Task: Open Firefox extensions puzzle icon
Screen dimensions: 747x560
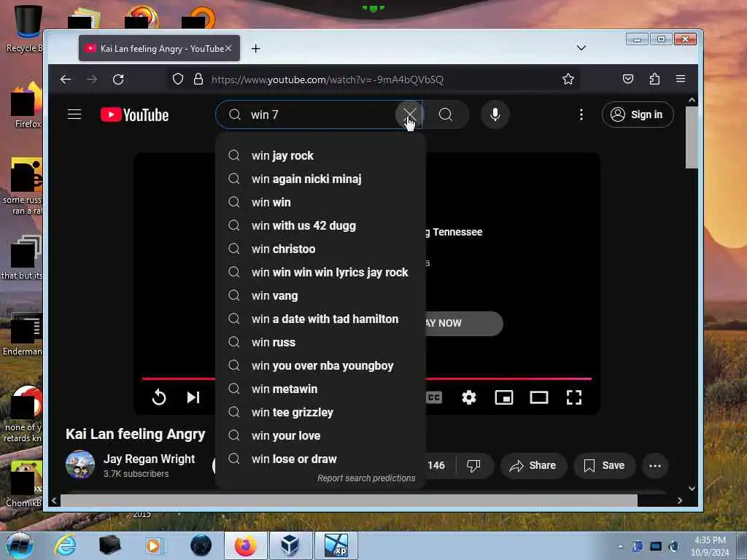Action: (654, 79)
